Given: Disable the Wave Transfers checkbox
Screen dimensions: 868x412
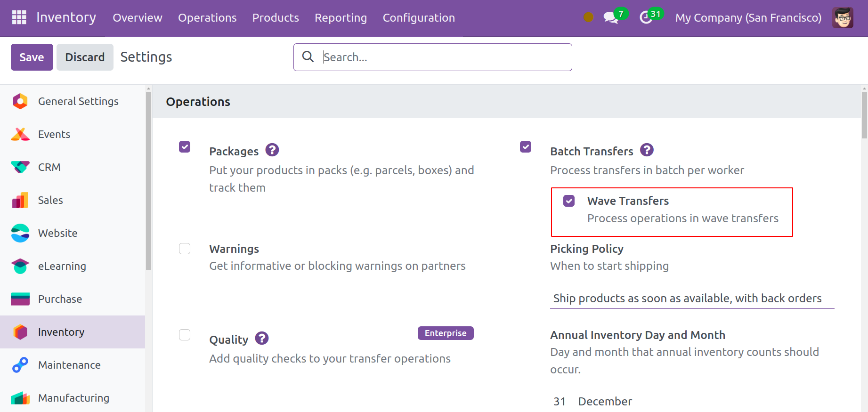Looking at the screenshot, I should click(569, 201).
